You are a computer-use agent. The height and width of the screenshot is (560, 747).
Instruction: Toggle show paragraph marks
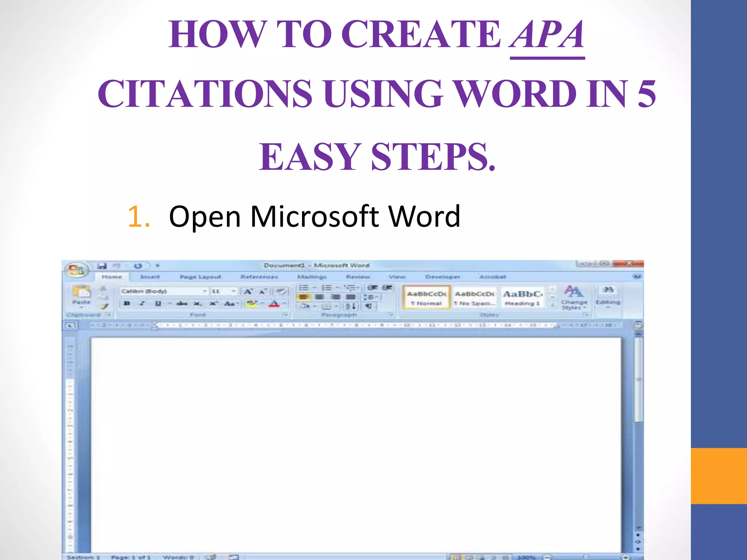click(369, 306)
